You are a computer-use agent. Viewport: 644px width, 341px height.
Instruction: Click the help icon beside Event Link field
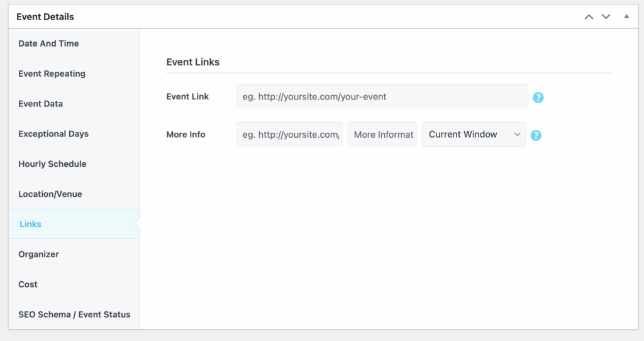(538, 98)
